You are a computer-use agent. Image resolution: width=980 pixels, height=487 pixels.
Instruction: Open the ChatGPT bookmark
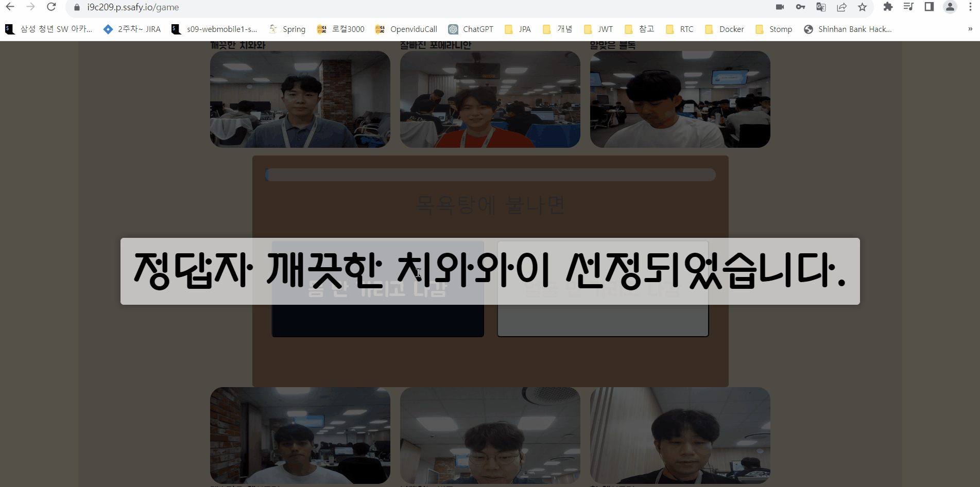point(470,29)
